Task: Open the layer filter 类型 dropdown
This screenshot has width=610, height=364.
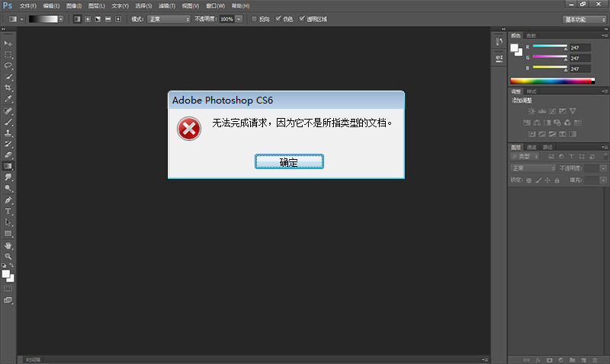Action: pos(525,157)
